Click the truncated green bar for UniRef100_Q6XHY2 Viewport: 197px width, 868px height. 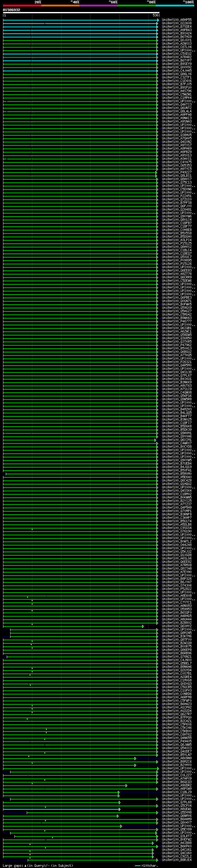click(73, 626)
